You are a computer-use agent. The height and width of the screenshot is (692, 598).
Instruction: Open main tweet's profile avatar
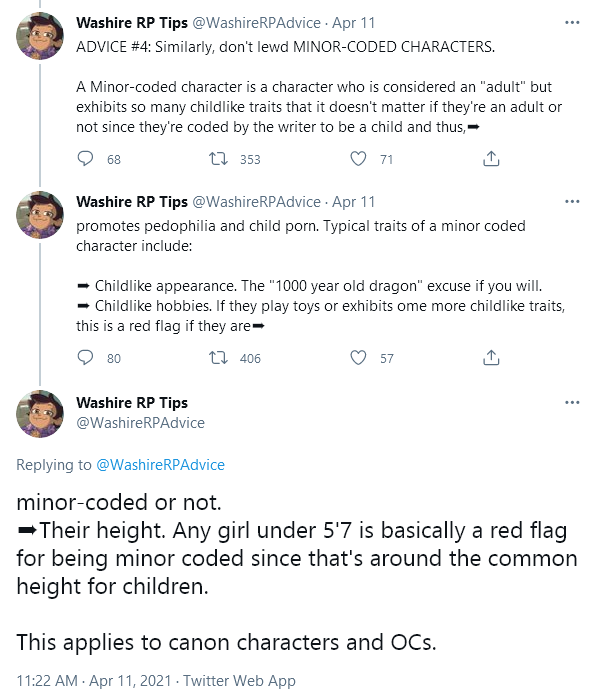(x=40, y=414)
